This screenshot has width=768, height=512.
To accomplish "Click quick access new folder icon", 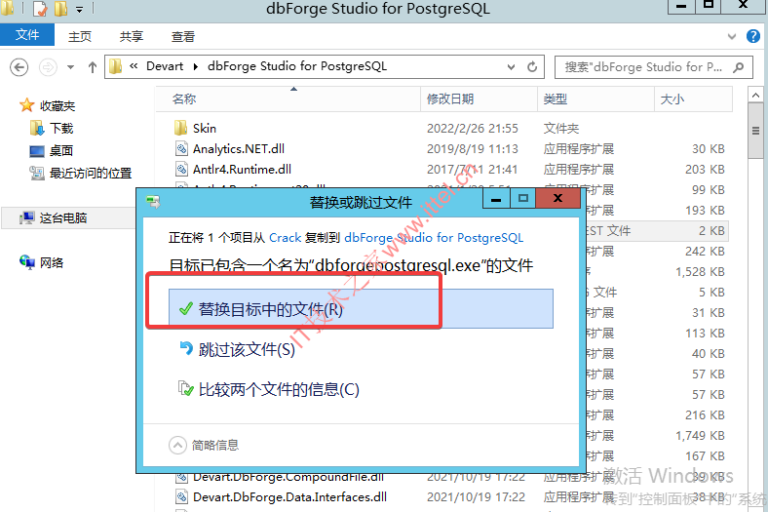I will coord(61,8).
